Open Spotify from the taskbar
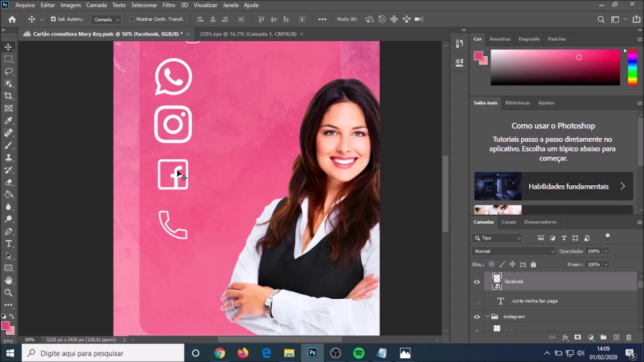644x362 pixels. pos(359,353)
